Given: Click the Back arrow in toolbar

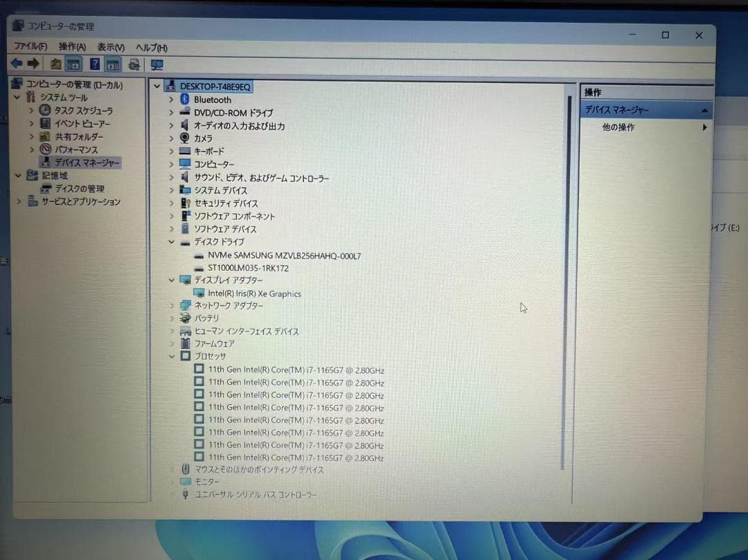Looking at the screenshot, I should 17,64.
